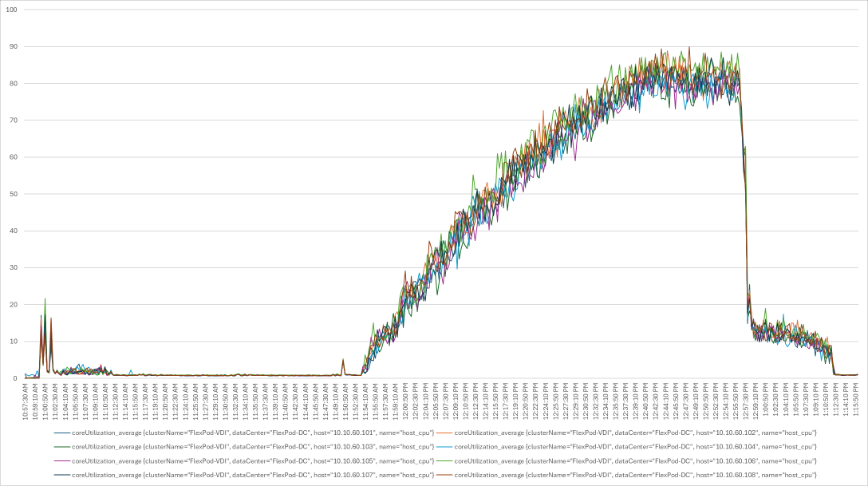Click the x-axis label 12:30:50 PM
Viewport: 868px width, 486px height.
pyautogui.click(x=586, y=401)
